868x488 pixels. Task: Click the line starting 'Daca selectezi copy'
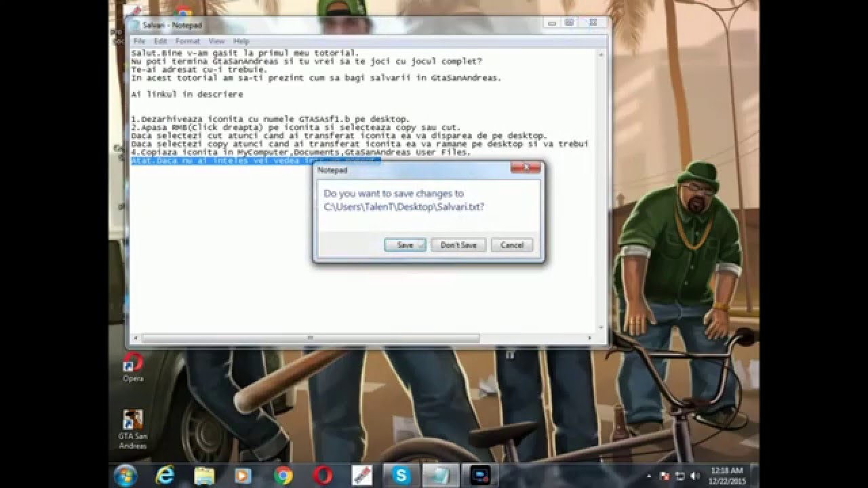tap(359, 144)
